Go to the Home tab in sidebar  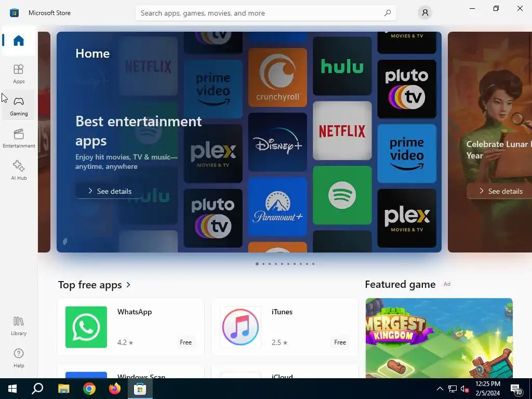(19, 41)
